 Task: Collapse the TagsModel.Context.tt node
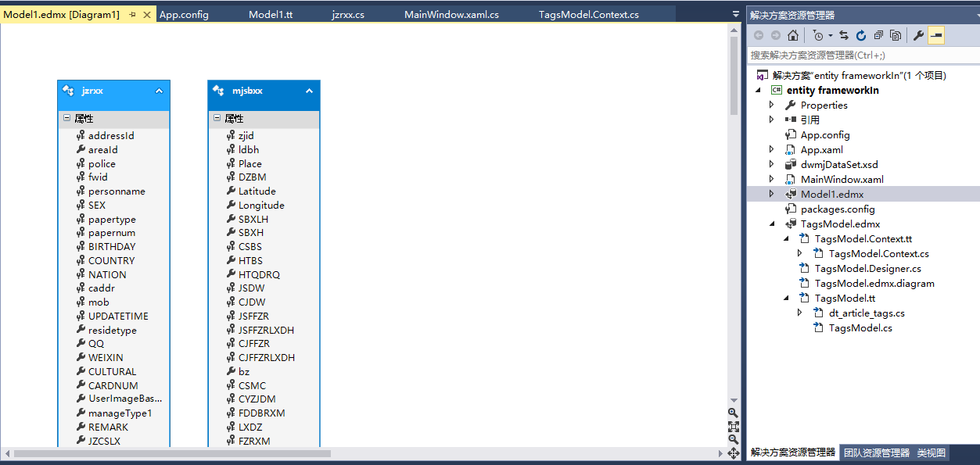[x=786, y=238]
